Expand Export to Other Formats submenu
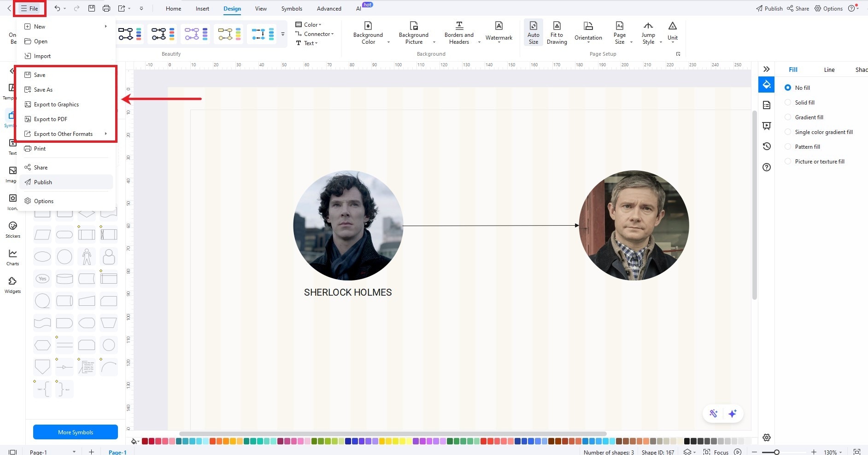This screenshot has width=868, height=455. coord(106,134)
